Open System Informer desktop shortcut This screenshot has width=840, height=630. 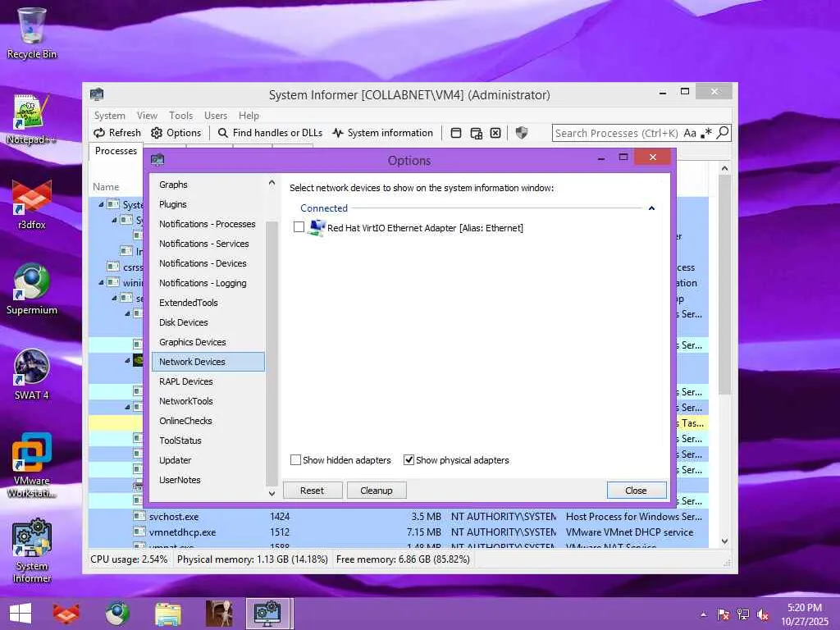point(32,550)
